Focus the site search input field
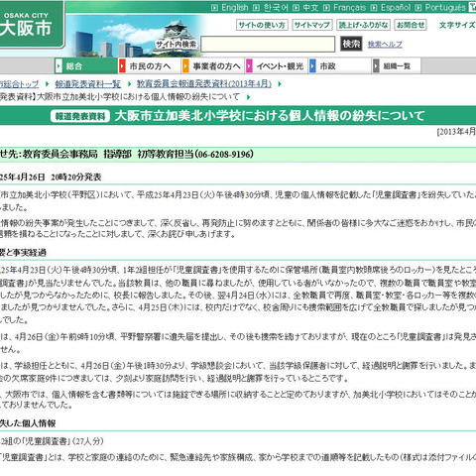 point(268,44)
